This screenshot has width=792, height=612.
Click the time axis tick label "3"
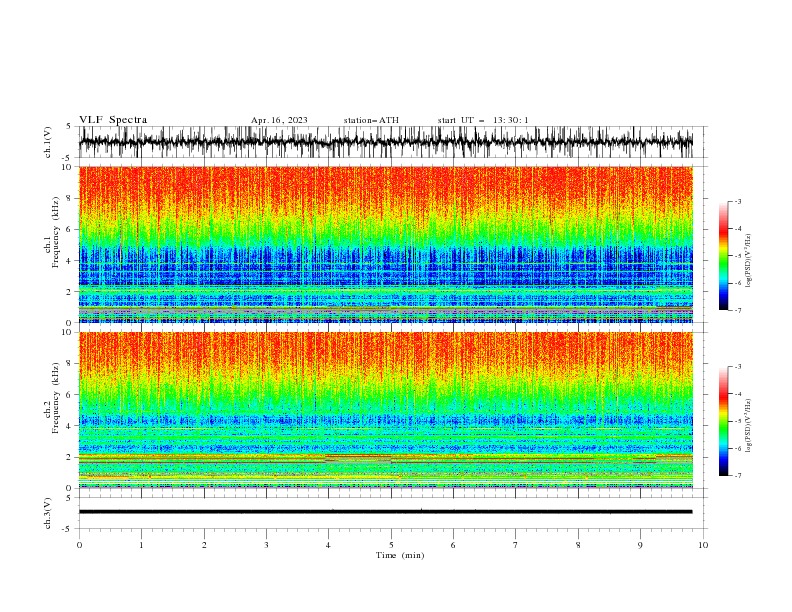tap(266, 545)
